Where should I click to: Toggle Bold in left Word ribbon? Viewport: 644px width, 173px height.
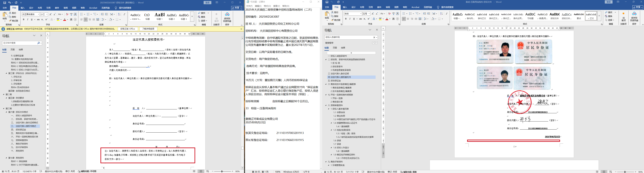(x=24, y=19)
